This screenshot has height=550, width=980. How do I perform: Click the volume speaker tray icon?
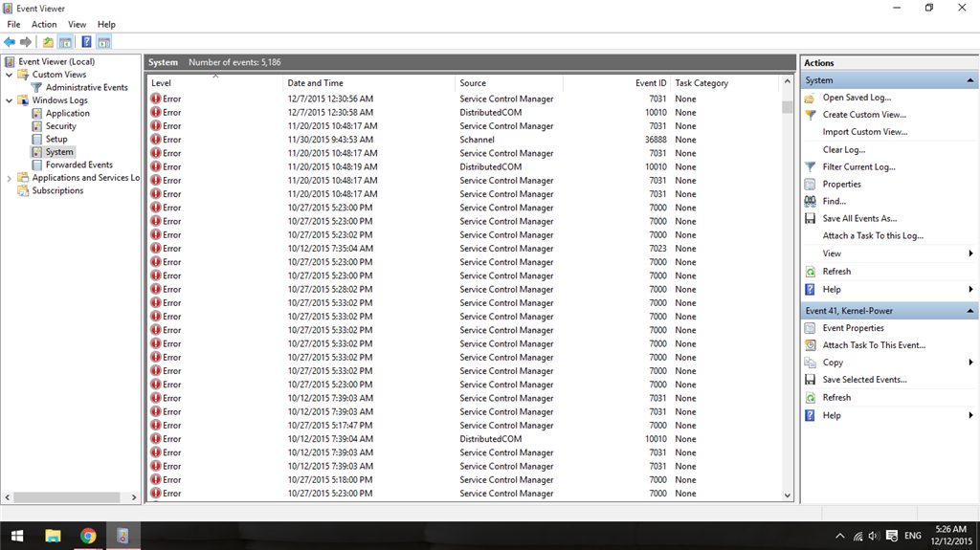click(x=874, y=536)
